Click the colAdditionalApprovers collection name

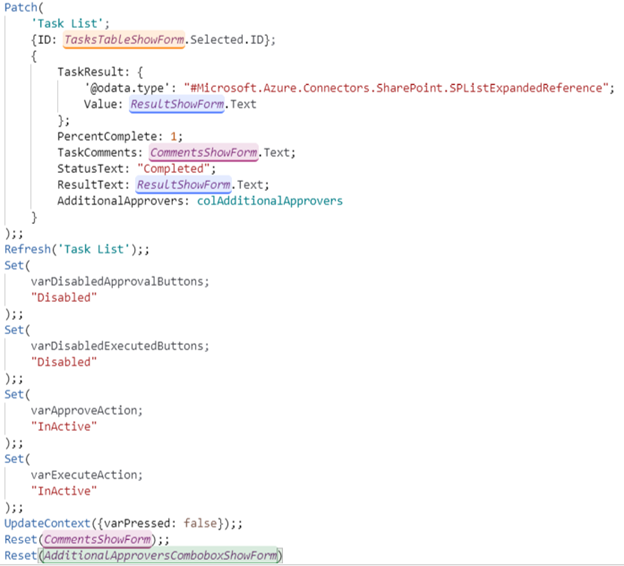tap(270, 201)
